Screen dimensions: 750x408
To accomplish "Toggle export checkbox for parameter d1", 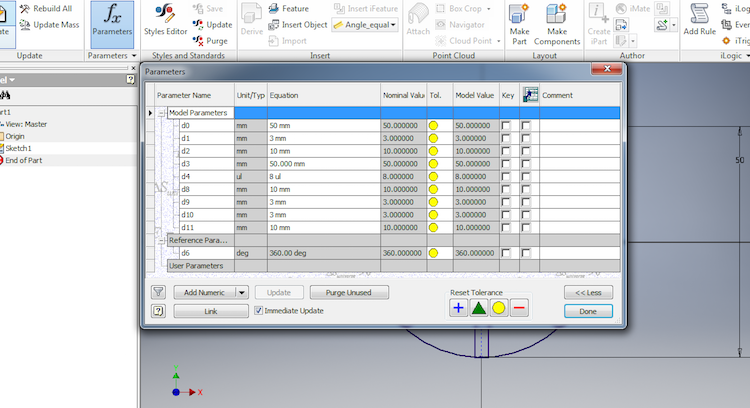I will point(526,138).
